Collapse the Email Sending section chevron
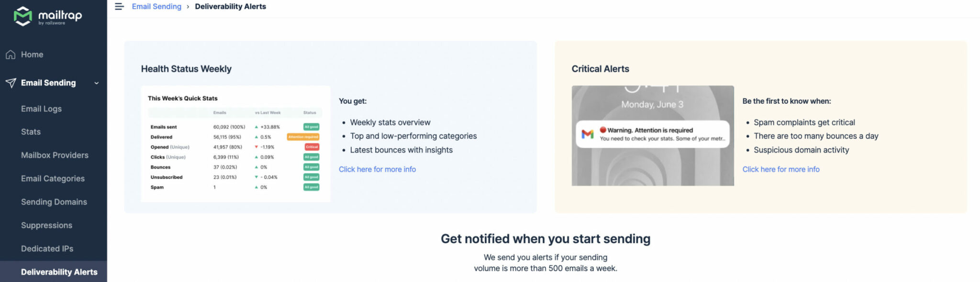The image size is (980, 282). pyautogui.click(x=97, y=83)
